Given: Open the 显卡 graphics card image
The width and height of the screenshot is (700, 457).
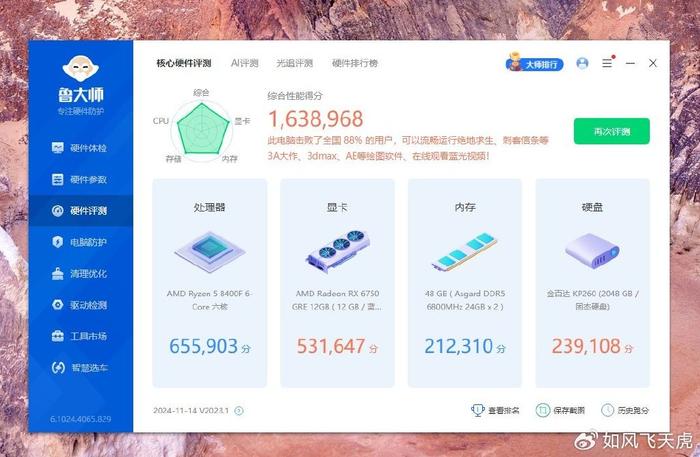Looking at the screenshot, I should (338, 251).
